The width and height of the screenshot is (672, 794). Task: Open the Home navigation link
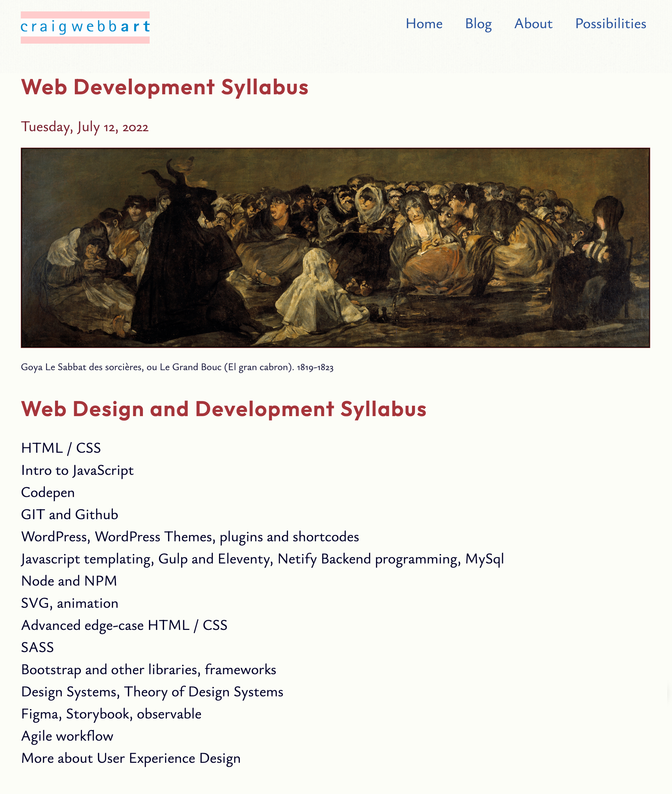(x=424, y=23)
